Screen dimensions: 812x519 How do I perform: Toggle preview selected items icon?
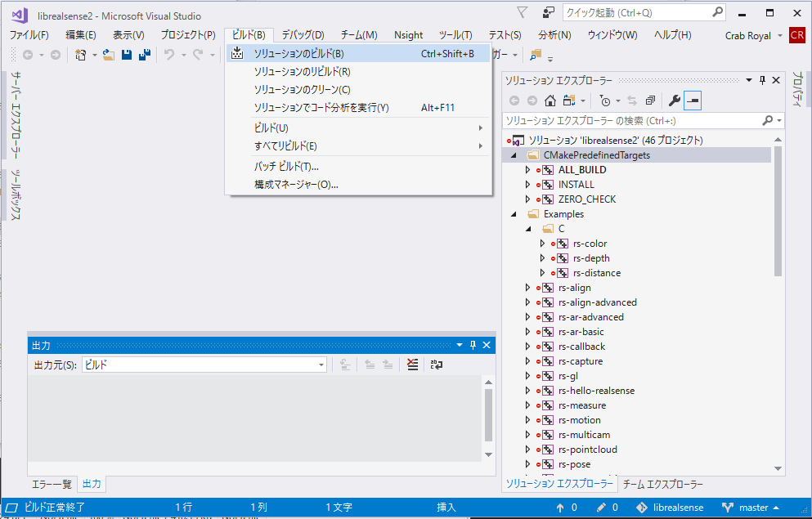[x=693, y=101]
